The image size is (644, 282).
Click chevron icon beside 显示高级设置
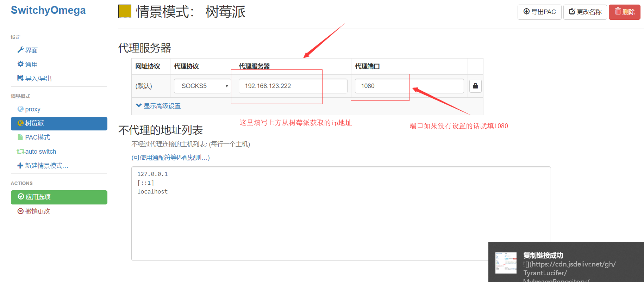tap(139, 105)
